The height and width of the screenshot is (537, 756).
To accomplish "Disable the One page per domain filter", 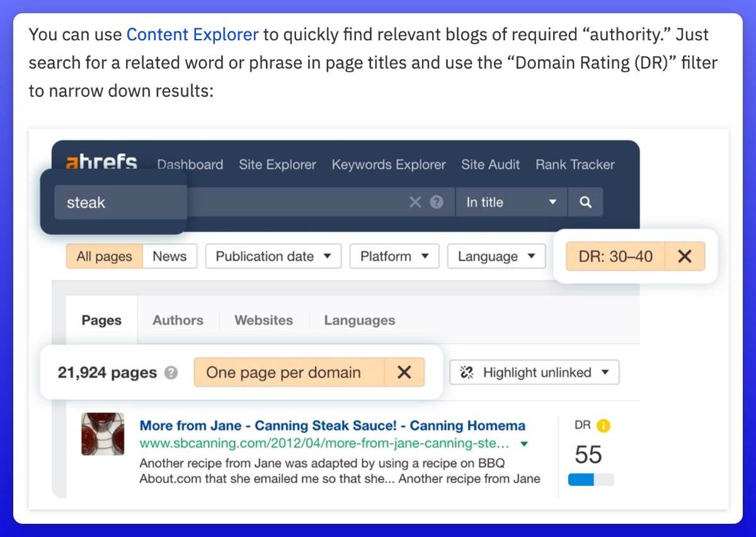I will (404, 372).
